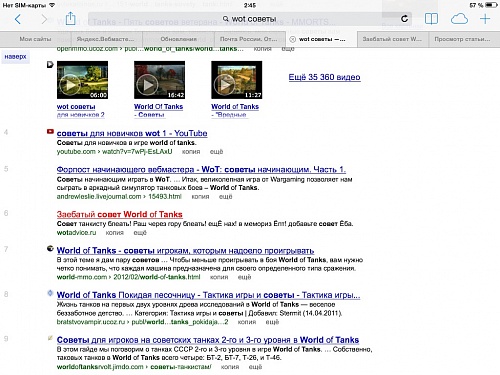Click favicon of result 9 jimdo

pos(50,338)
